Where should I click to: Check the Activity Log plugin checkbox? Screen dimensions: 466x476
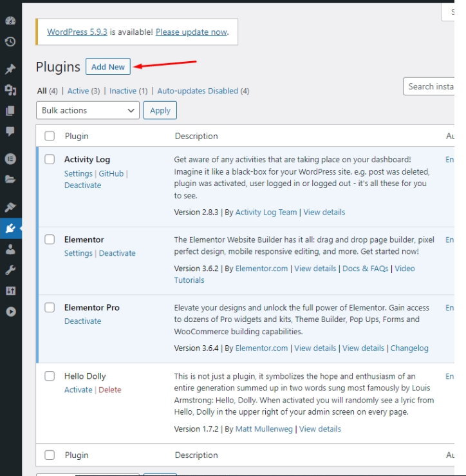tap(50, 159)
